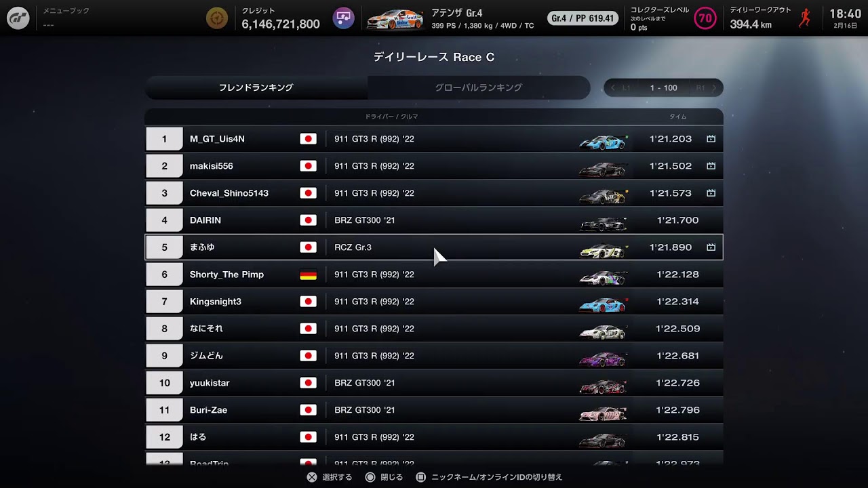
Task: Click the 閉じる circle button hint
Action: pos(384,477)
